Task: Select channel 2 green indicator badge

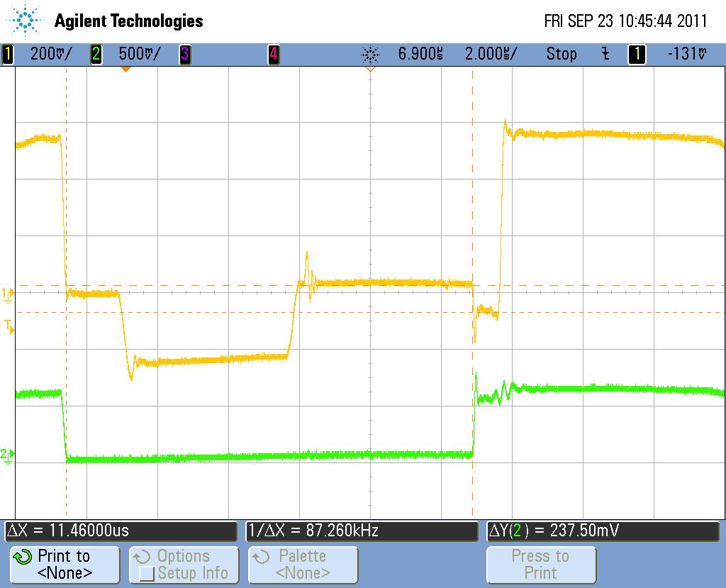Action: pos(96,54)
